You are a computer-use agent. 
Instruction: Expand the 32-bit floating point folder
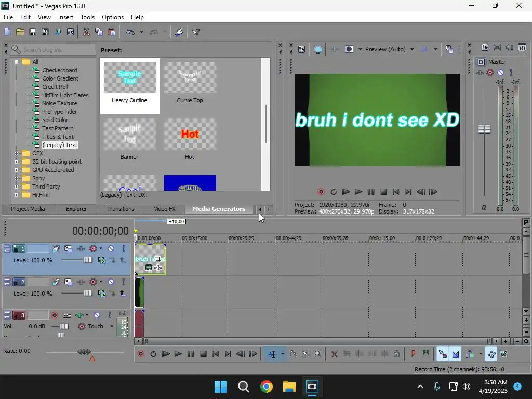(x=16, y=162)
